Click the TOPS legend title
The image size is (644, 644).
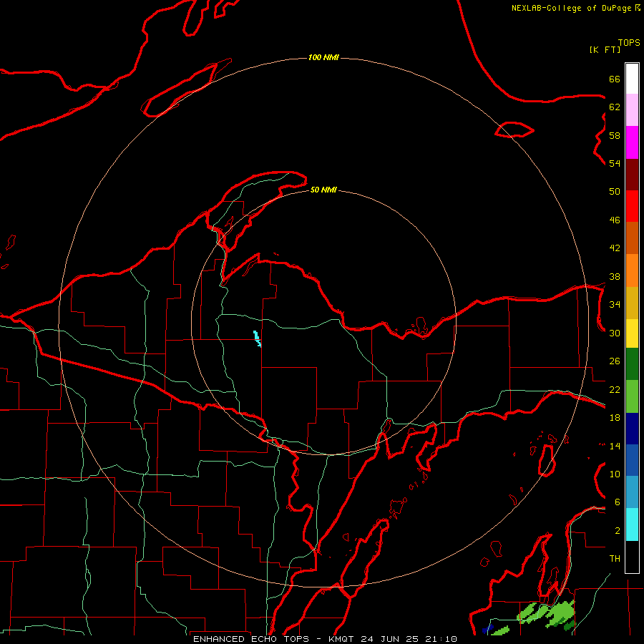629,42
